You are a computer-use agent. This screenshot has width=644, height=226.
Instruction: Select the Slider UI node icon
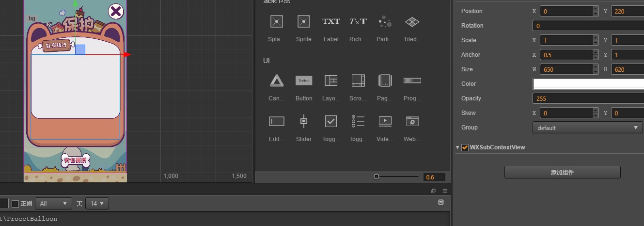click(304, 121)
